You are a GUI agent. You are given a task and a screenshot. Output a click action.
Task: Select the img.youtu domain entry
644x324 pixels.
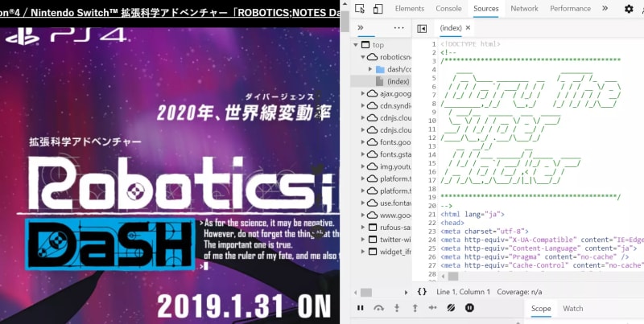point(395,166)
